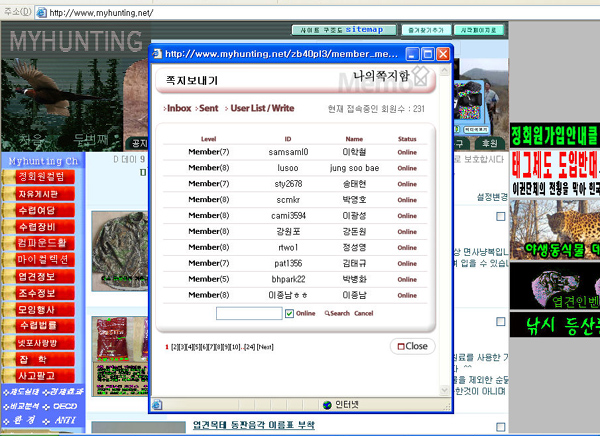Open the User List / Write tab
Image resolution: width=600 pixels, height=436 pixels.
tap(262, 108)
